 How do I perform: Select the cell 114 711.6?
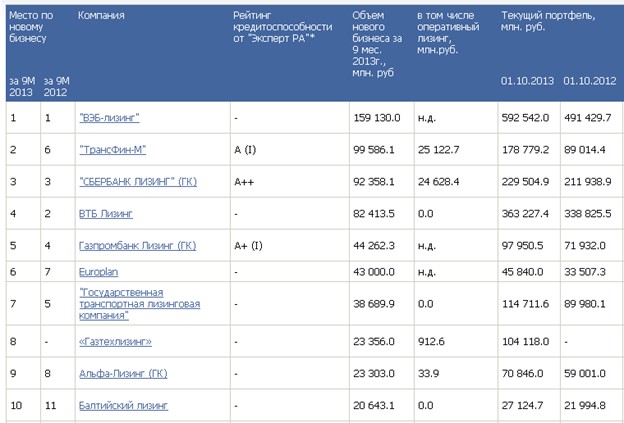tap(525, 304)
